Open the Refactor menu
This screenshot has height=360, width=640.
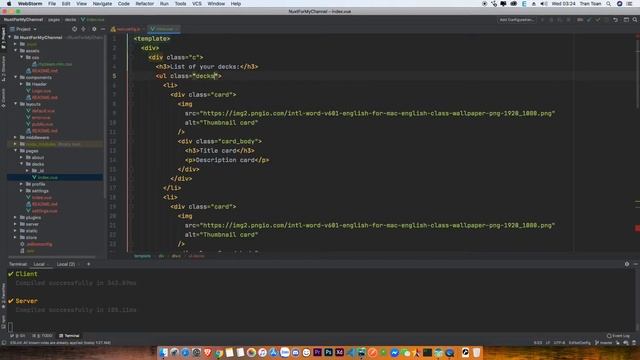click(x=144, y=4)
